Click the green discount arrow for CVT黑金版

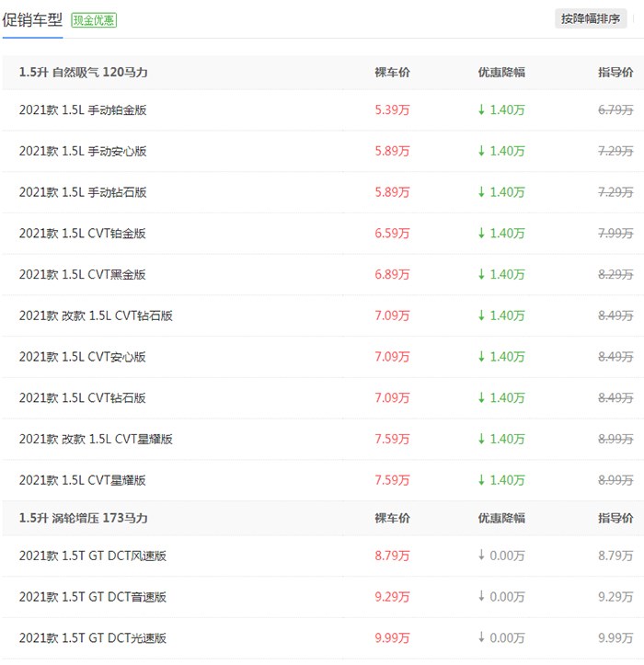tap(480, 275)
